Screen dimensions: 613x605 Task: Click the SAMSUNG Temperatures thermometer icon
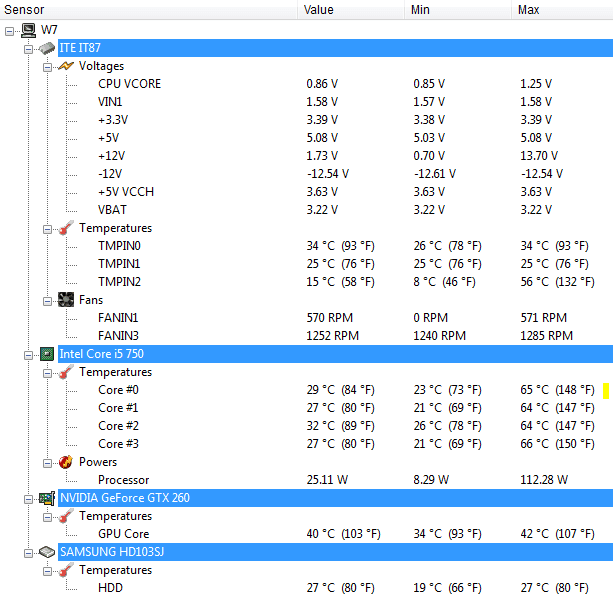point(66,570)
